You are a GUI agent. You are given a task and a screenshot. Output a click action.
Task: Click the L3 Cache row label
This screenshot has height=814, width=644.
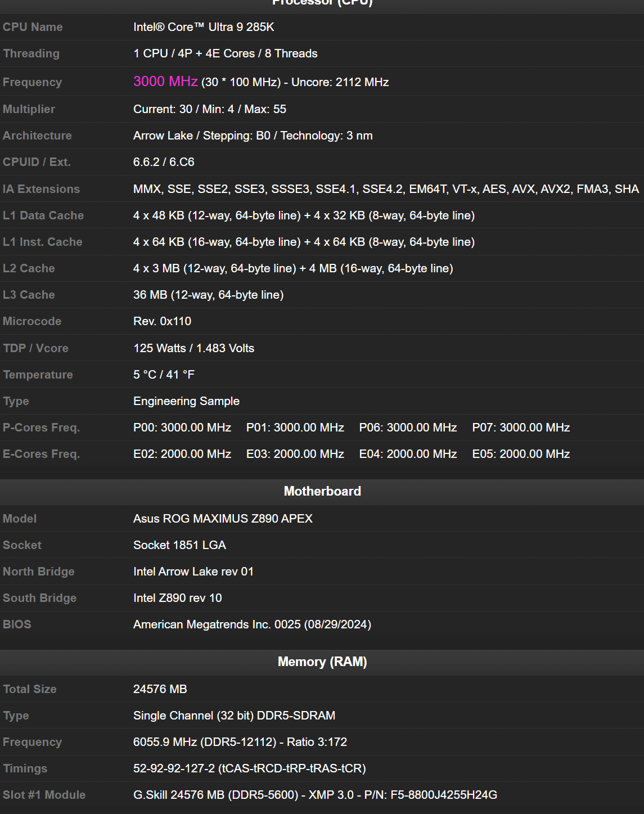tap(29, 295)
